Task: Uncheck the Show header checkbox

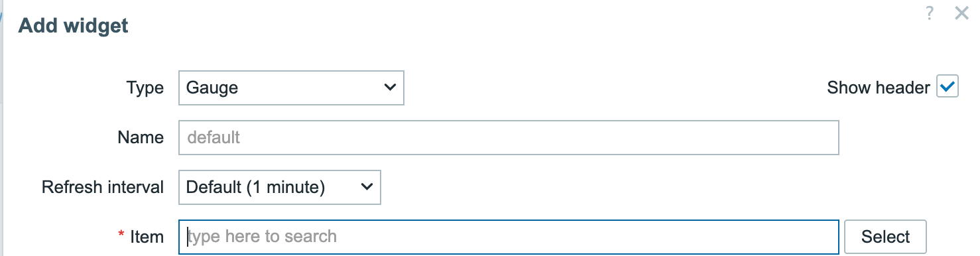Action: coord(948,87)
